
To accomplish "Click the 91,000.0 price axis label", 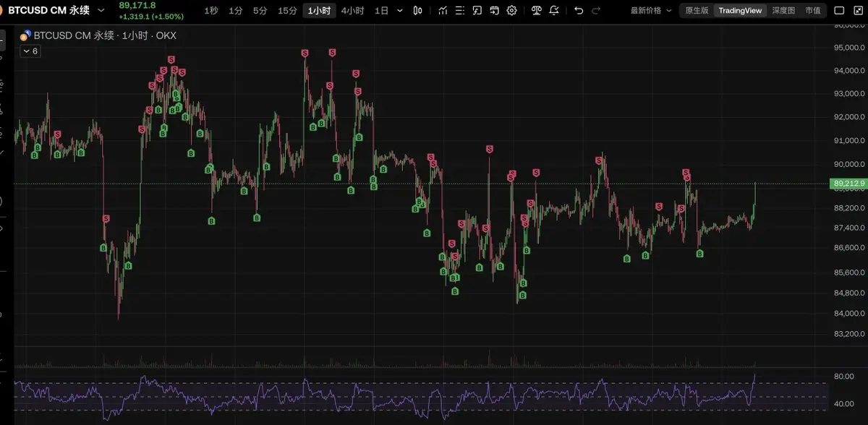I will pos(849,140).
